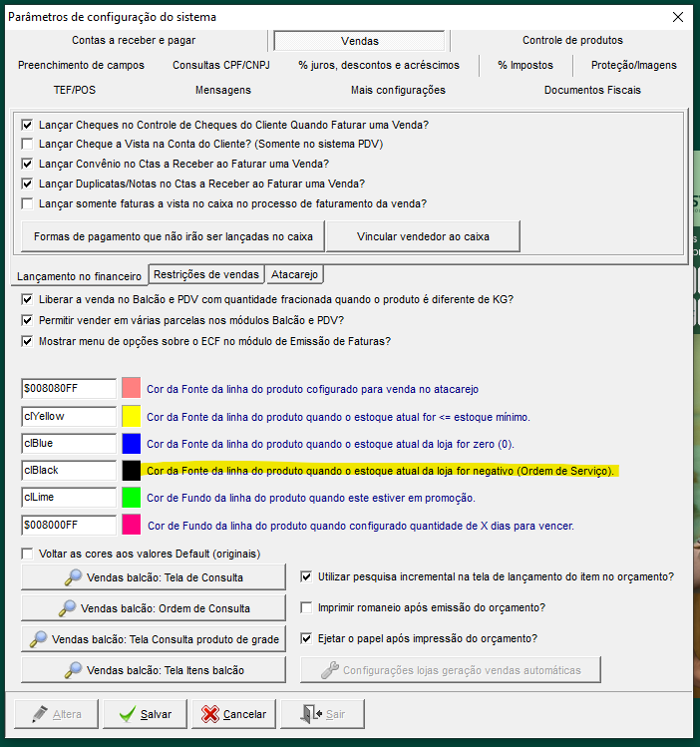
Task: Open the Documentos Fiscais tab
Action: coord(592,91)
